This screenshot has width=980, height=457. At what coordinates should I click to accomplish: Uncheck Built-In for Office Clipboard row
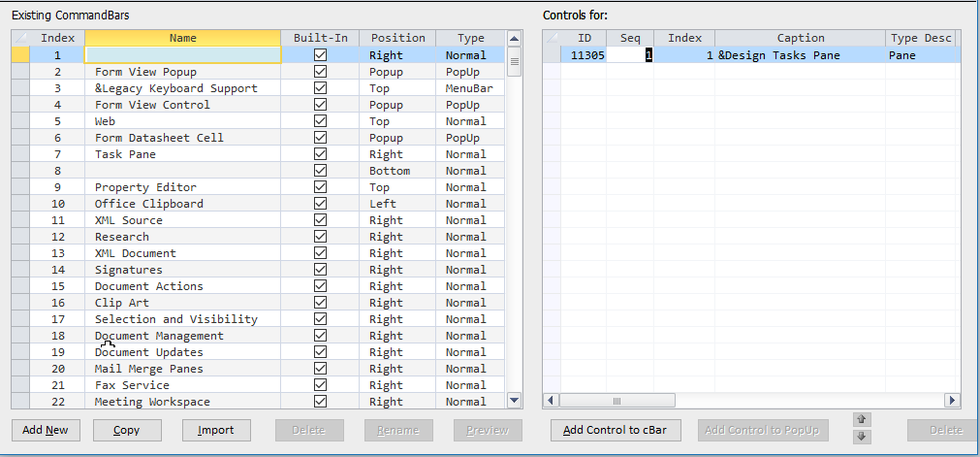(320, 204)
